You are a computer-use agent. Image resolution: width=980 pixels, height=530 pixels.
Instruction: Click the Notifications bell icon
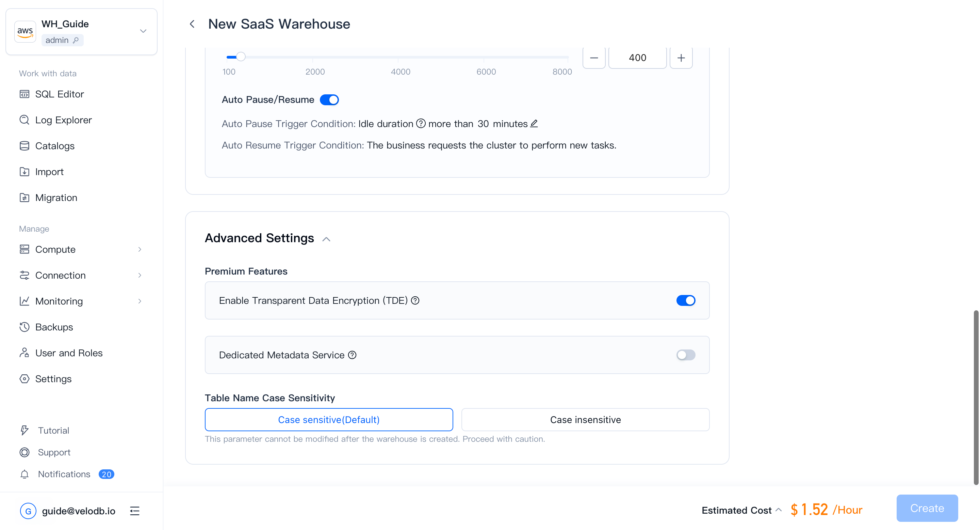coord(24,474)
